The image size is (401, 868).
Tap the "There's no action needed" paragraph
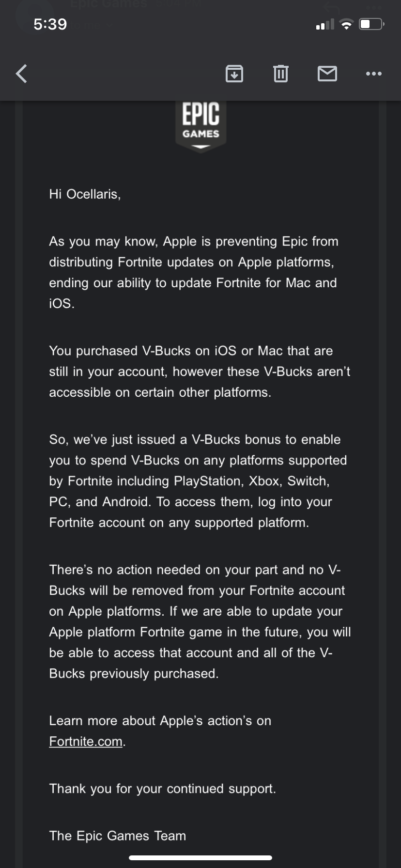(x=200, y=621)
